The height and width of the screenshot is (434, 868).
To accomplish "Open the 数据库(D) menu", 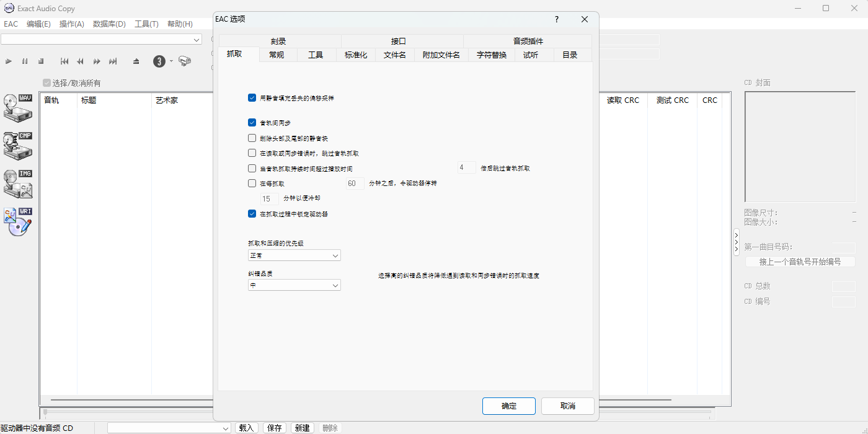I will point(109,24).
